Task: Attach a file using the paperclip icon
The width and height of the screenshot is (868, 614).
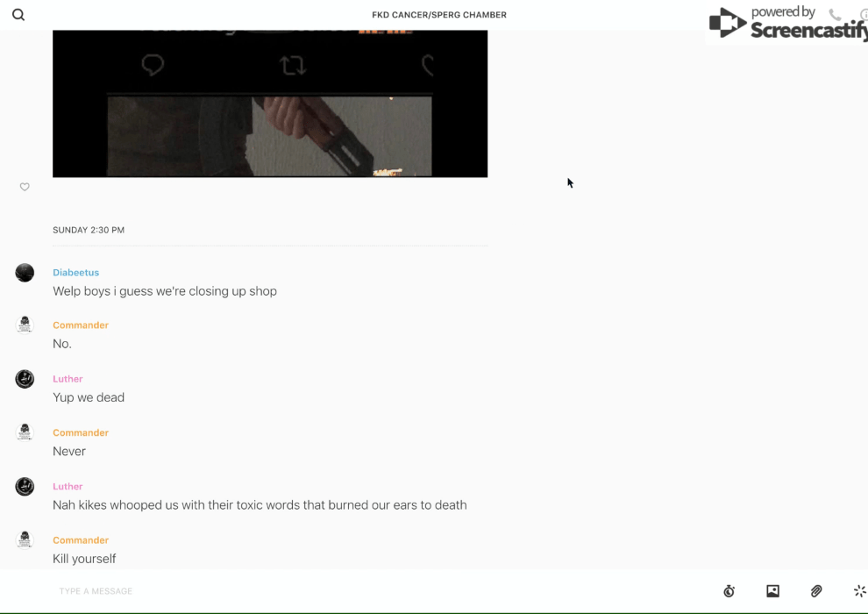Action: (816, 591)
